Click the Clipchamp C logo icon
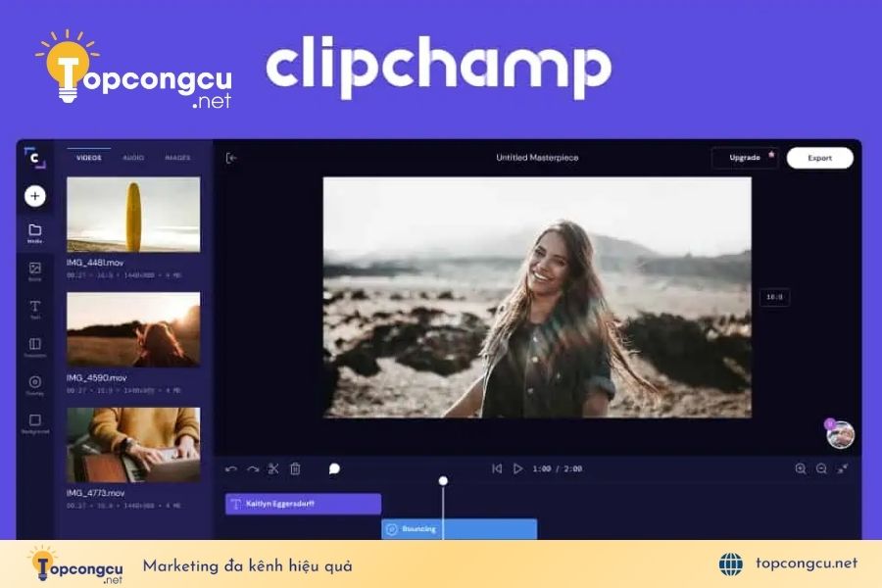 [x=35, y=158]
